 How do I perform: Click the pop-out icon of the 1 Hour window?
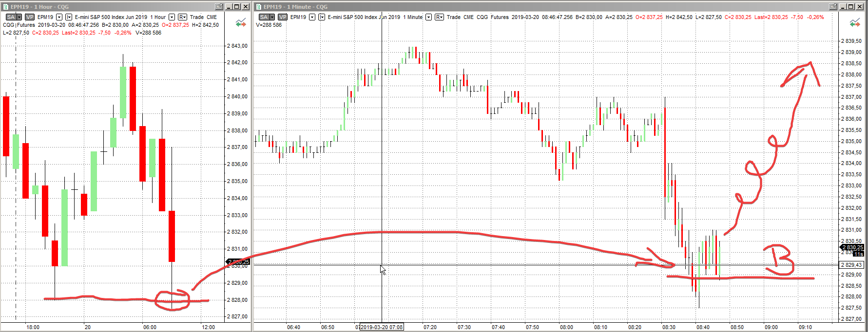(219, 7)
